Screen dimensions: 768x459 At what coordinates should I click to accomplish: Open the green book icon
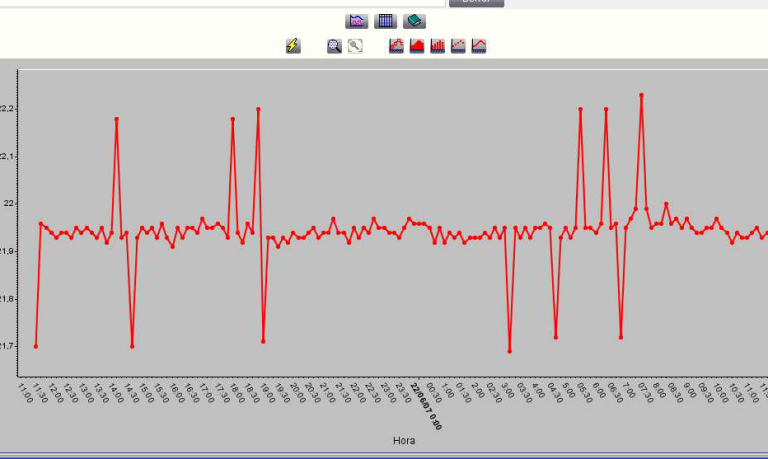point(415,21)
